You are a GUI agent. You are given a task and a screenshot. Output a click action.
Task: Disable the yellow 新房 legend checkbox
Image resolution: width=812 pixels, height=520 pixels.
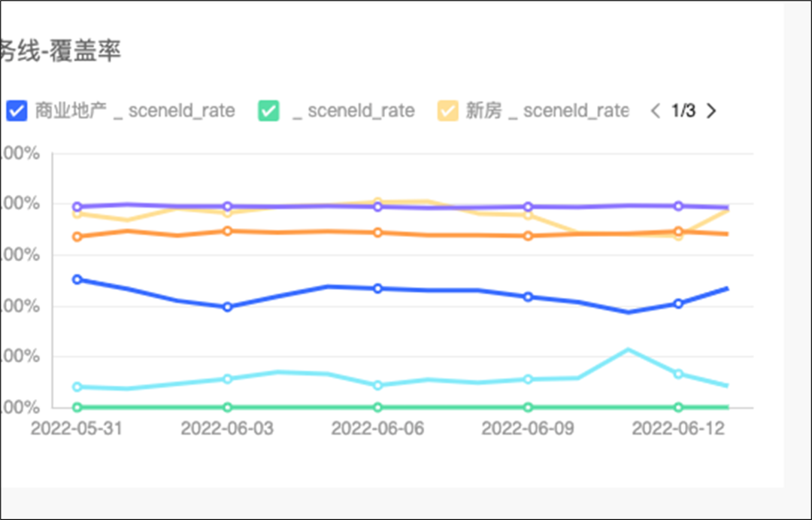pyautogui.click(x=448, y=111)
